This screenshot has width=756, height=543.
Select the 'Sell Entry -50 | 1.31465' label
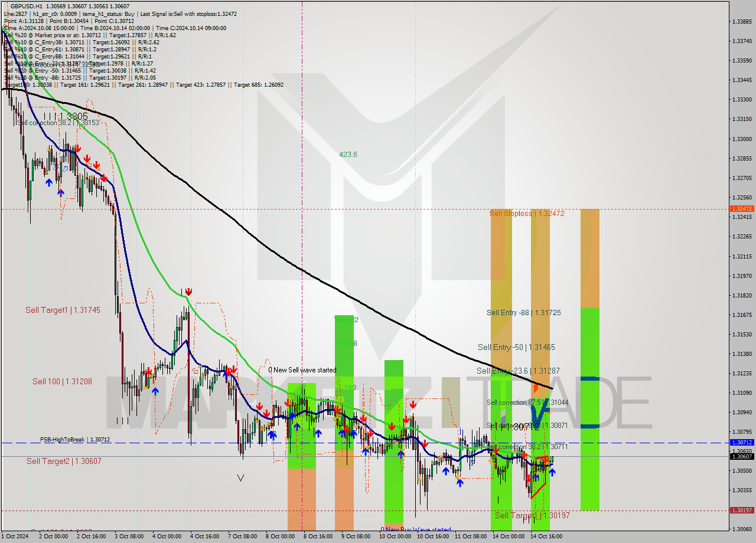click(x=516, y=348)
